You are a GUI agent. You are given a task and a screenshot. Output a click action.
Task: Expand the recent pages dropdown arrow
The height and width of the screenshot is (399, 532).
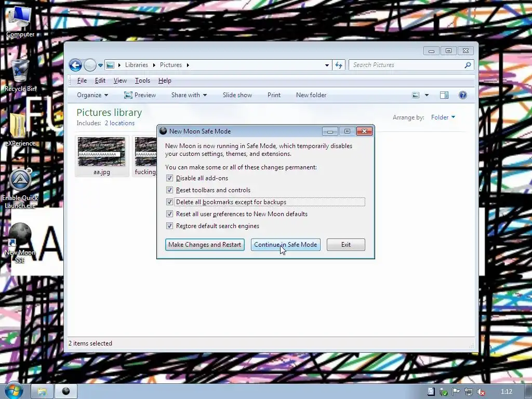[100, 65]
